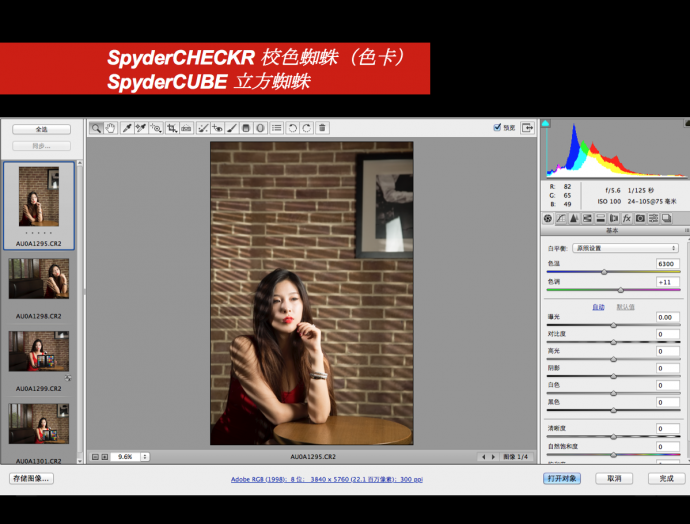Click the 色温 temperature slider handle
The width and height of the screenshot is (690, 524).
click(604, 271)
